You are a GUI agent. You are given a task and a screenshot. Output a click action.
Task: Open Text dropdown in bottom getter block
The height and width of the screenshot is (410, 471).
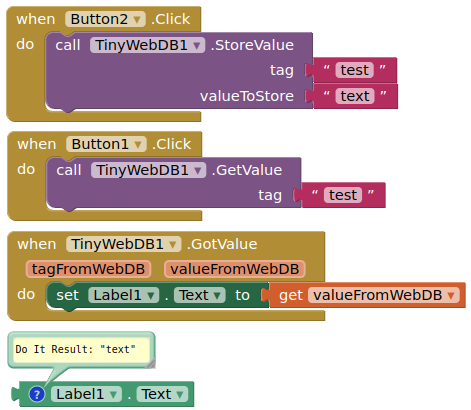[x=162, y=394]
